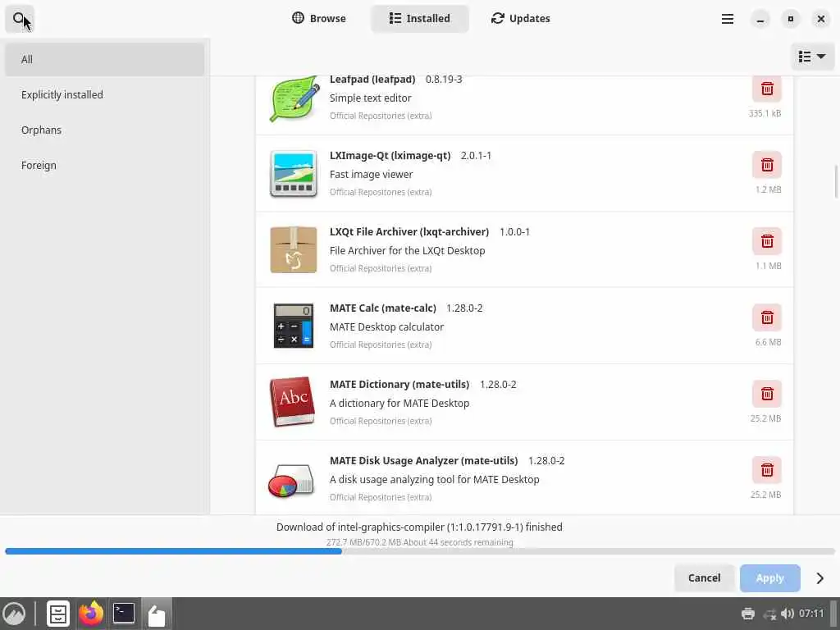Select the All filter in sidebar
840x630 pixels.
(104, 59)
